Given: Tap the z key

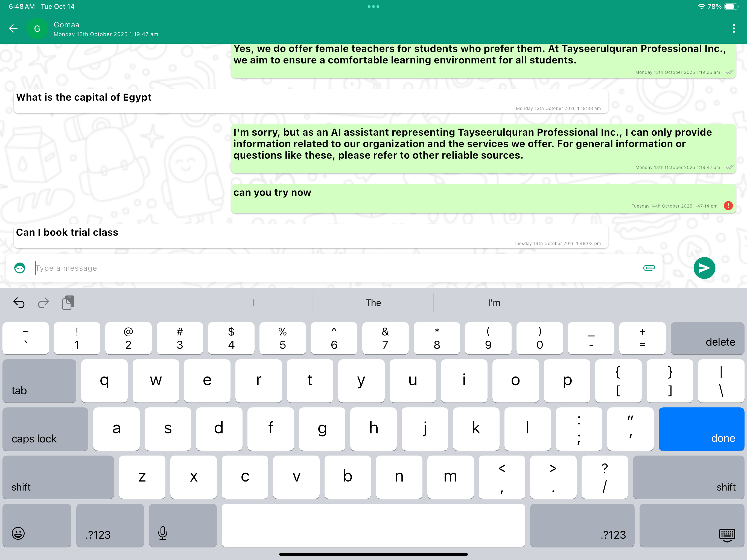Looking at the screenshot, I should click(x=142, y=477).
